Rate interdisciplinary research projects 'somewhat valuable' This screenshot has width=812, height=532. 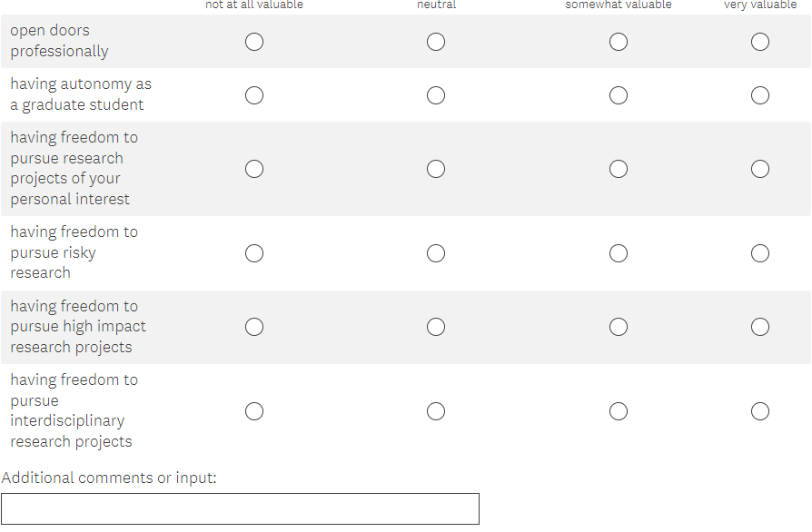[619, 411]
